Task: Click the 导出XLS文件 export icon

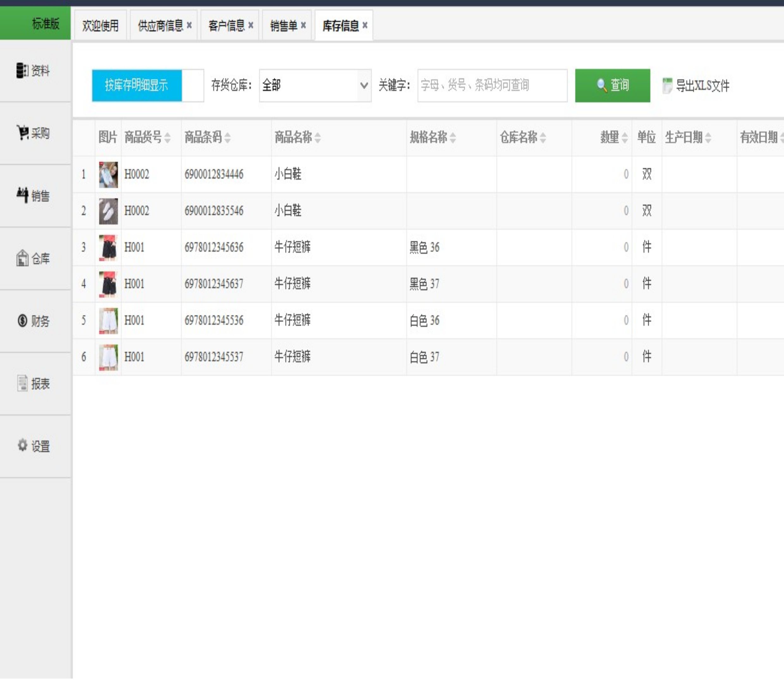Action: pos(667,86)
